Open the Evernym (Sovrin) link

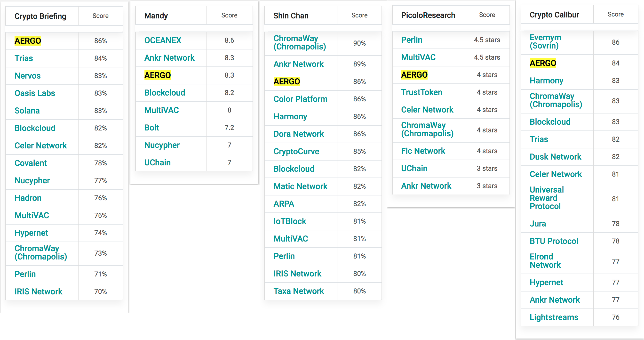coord(545,41)
